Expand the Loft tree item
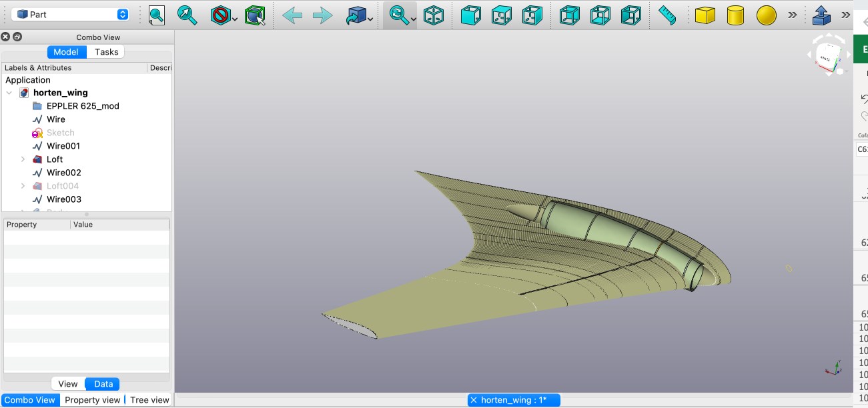The image size is (868, 408). pos(23,159)
